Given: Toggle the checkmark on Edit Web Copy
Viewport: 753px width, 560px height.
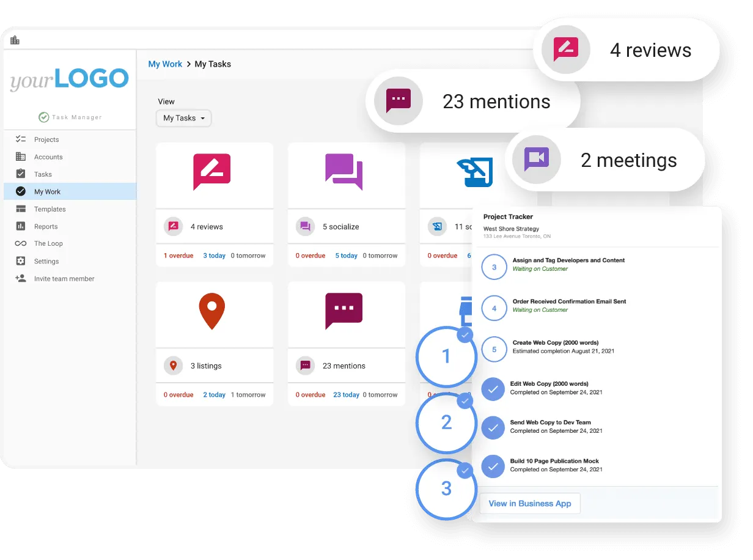Looking at the screenshot, I should [x=493, y=389].
